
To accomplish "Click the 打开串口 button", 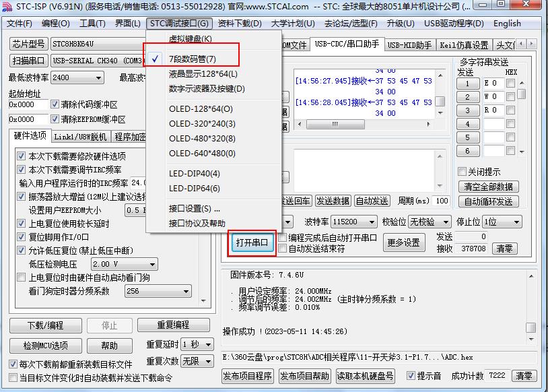I will pos(251,242).
